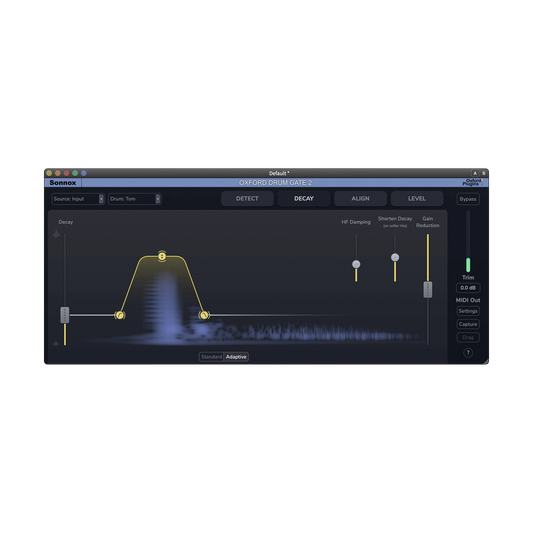Open the help question mark button
This screenshot has width=533, height=533.
pyautogui.click(x=468, y=353)
